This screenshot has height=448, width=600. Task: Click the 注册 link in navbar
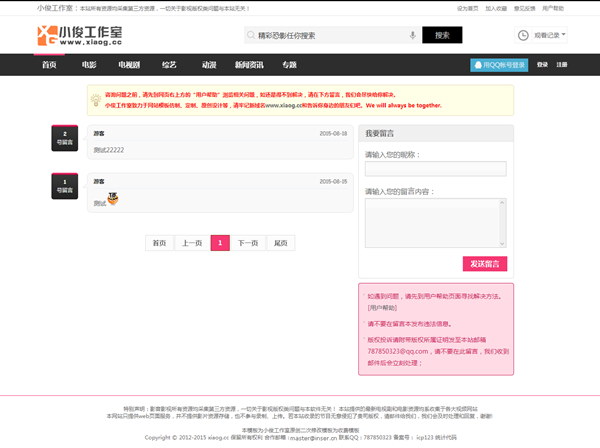562,65
